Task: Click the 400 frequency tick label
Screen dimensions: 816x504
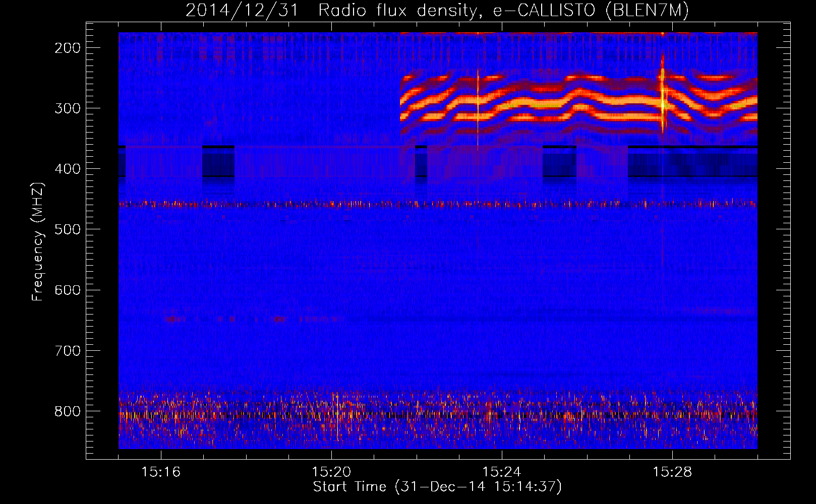Action: pos(67,169)
